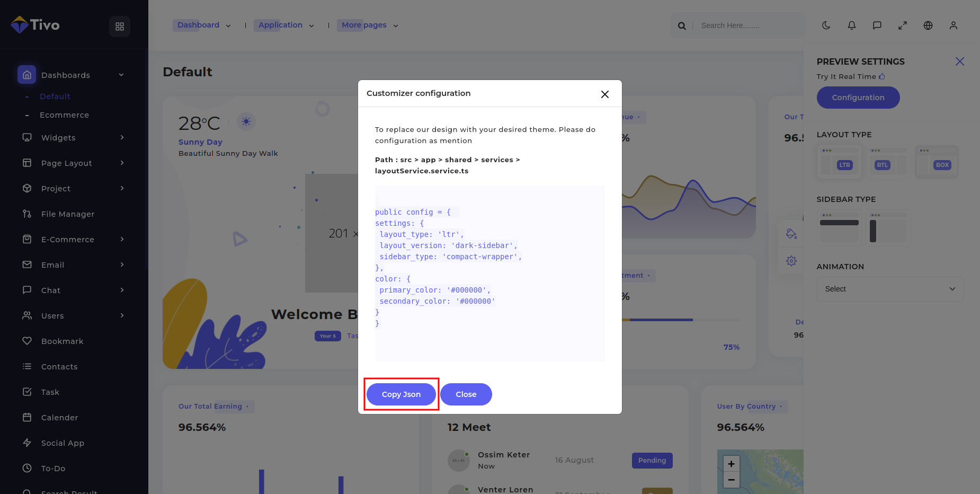Open the Animation Select dropdown
The width and height of the screenshot is (980, 494).
[x=889, y=289]
